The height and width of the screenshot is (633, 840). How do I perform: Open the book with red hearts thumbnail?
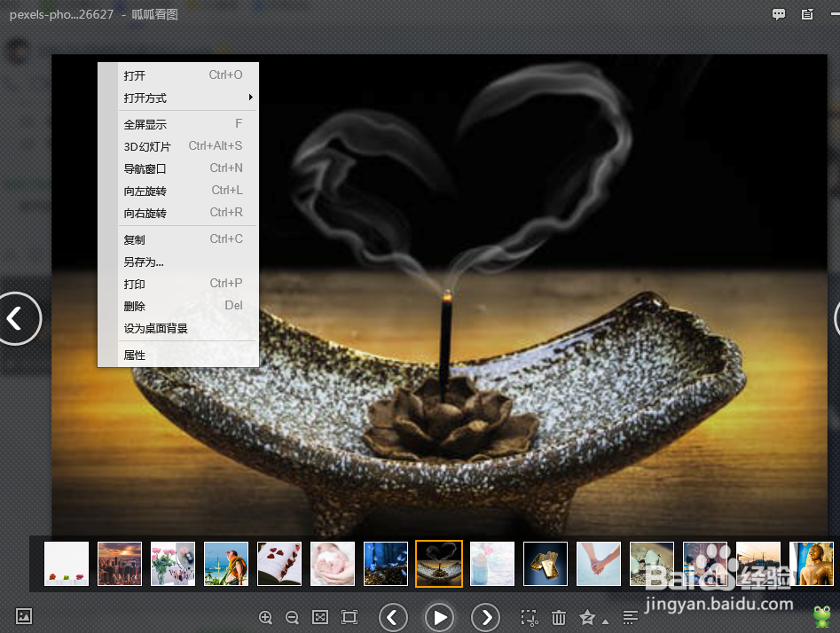279,563
